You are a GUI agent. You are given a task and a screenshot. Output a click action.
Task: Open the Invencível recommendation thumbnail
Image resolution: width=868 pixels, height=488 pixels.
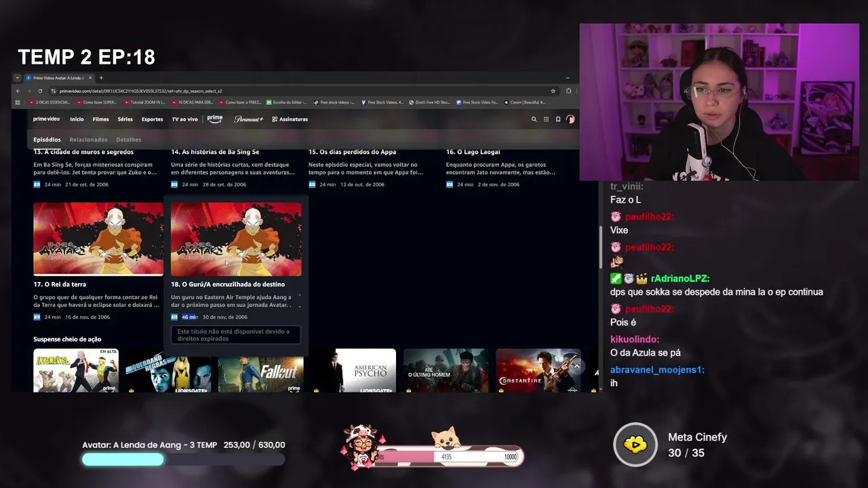[x=76, y=371]
